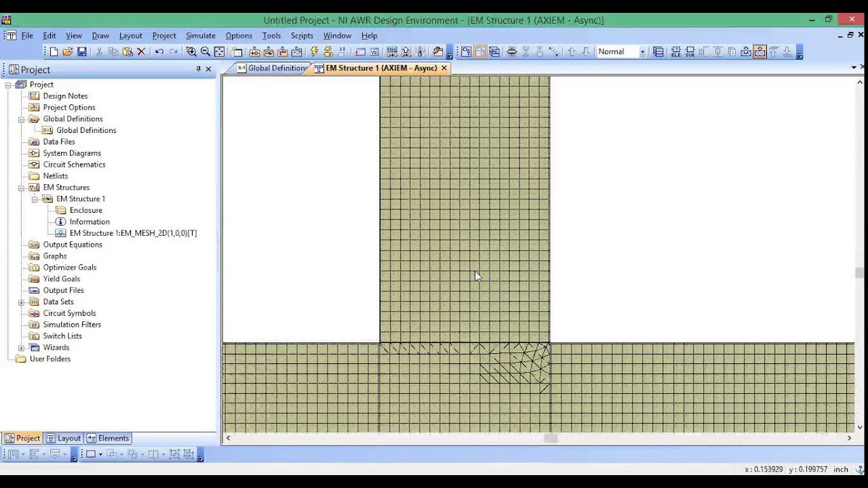Close the EM Structure 1 tab

coord(444,68)
